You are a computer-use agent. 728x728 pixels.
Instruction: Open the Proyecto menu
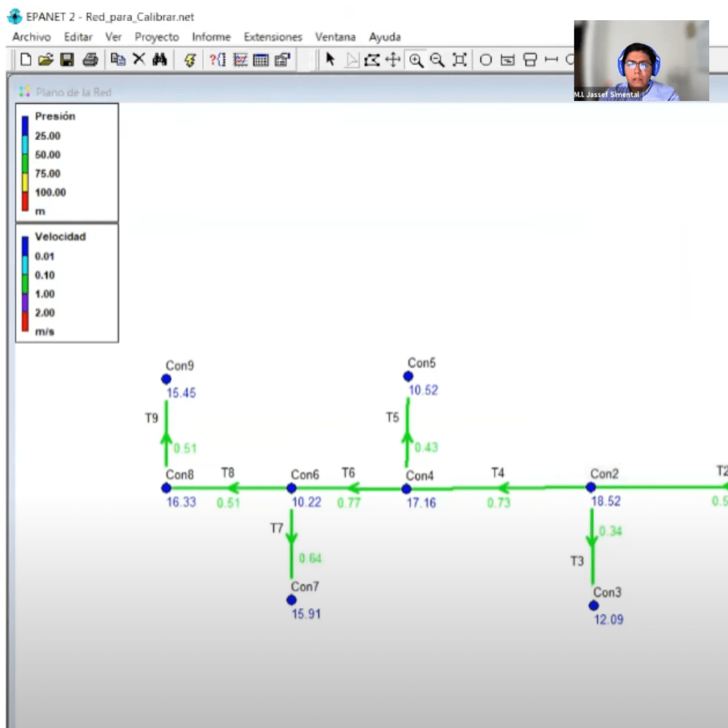(x=156, y=37)
